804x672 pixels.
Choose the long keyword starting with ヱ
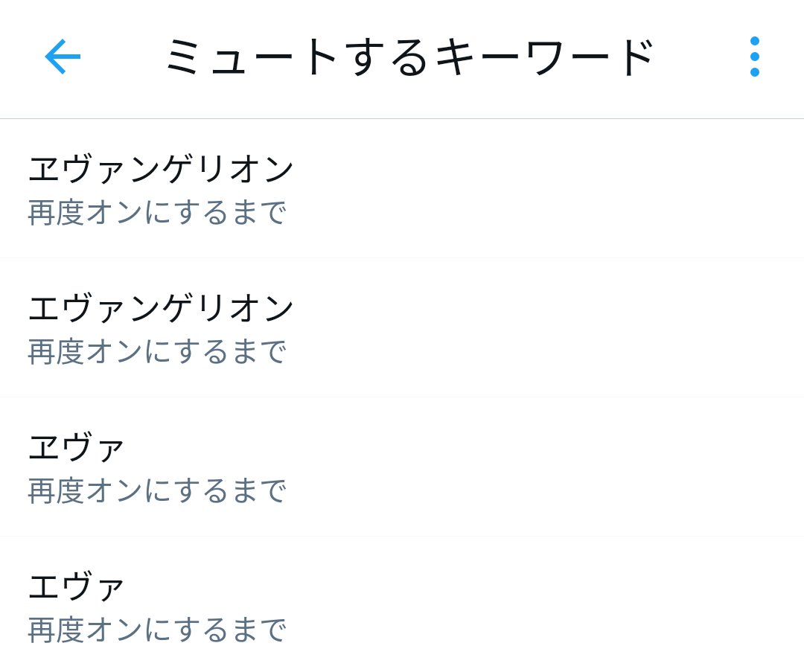click(x=161, y=169)
